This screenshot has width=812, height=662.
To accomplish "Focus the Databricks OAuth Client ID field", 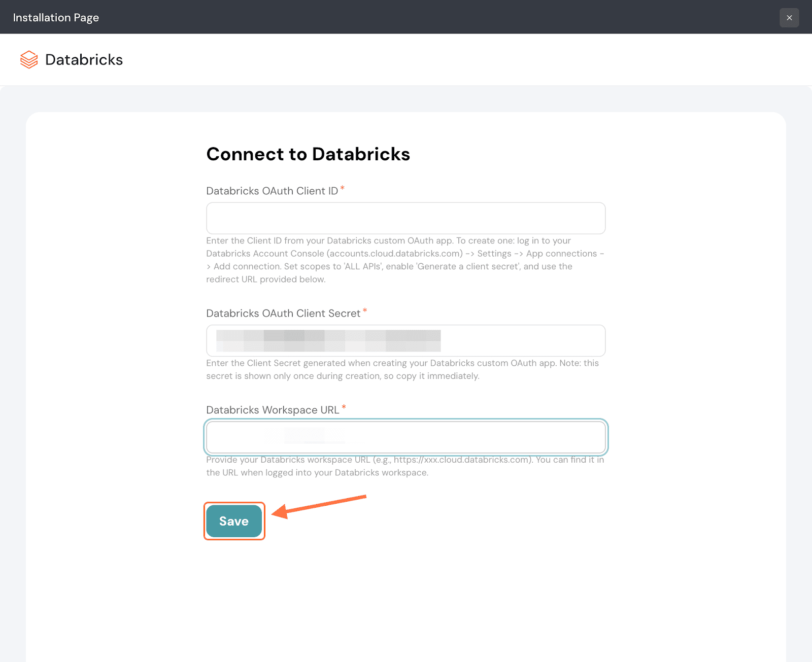I will pyautogui.click(x=405, y=218).
